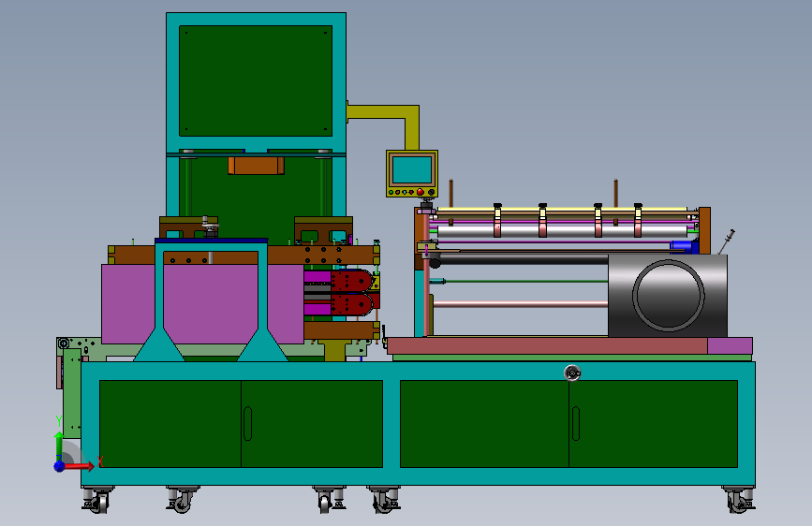Click the red X axis arrow of the triad
Image resolution: width=812 pixels, height=526 pixels.
click(79, 466)
